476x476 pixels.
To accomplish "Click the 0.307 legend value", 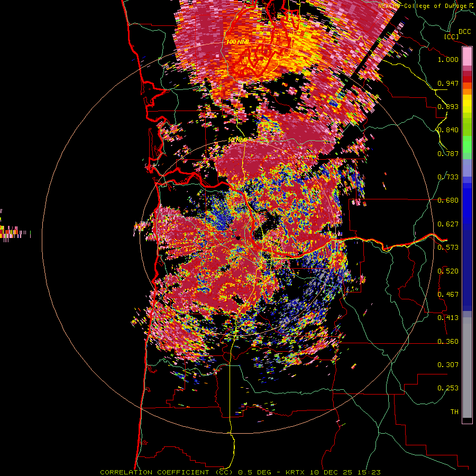I will point(448,365).
